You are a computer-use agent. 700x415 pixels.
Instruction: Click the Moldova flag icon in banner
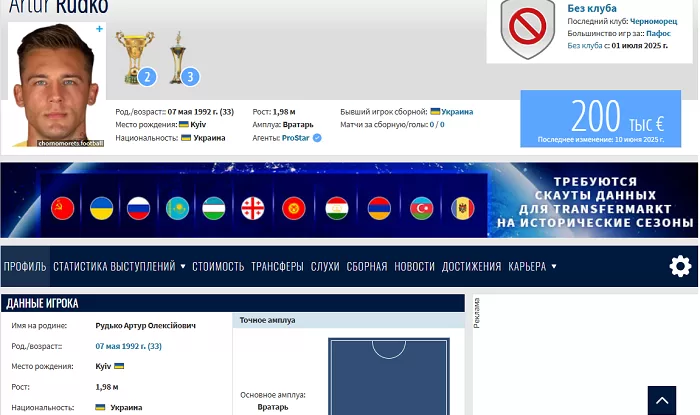(x=462, y=208)
